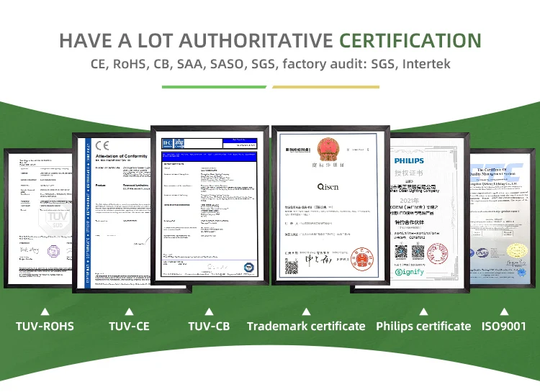The image size is (540, 392).
Task: Click the CE Attestation of Conformity certificate
Action: click(x=112, y=213)
